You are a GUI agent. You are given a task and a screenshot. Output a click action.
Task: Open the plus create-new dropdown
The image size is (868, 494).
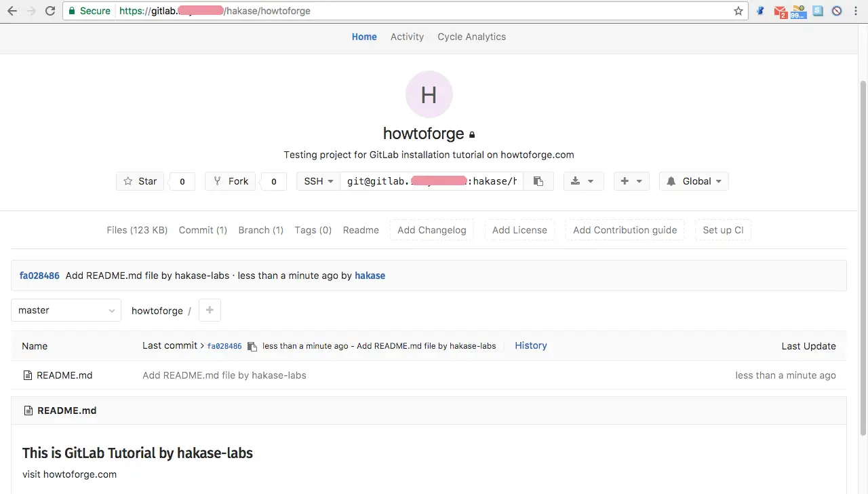pos(631,181)
